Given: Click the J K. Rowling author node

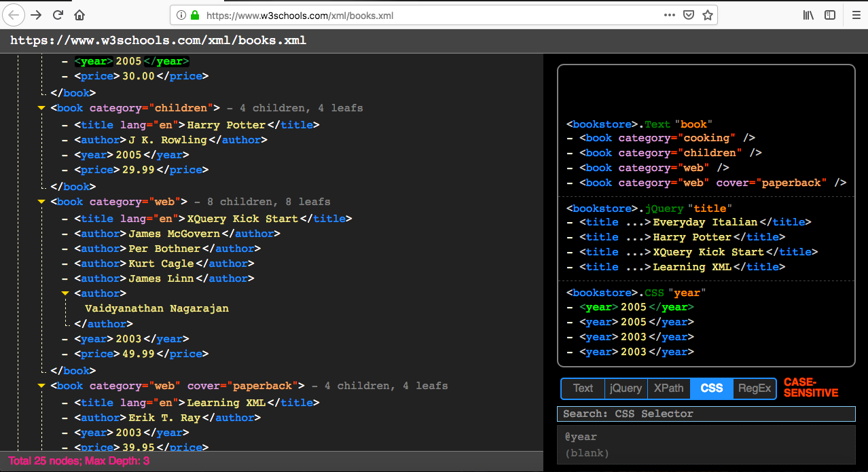Looking at the screenshot, I should (x=170, y=140).
